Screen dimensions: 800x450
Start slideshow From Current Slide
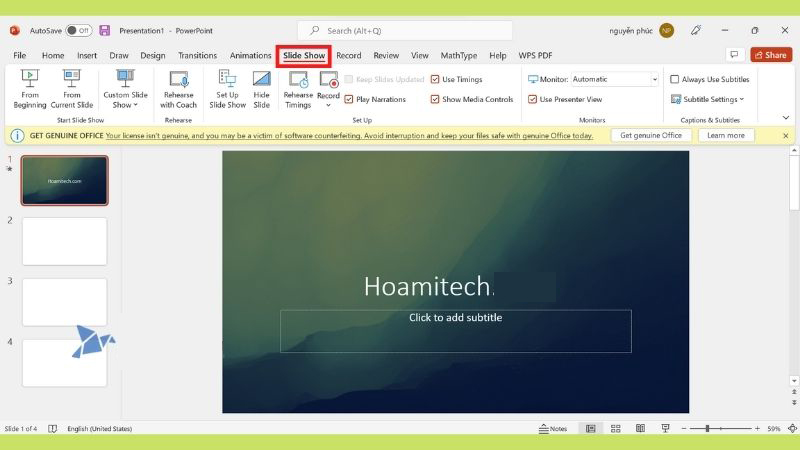click(x=72, y=88)
